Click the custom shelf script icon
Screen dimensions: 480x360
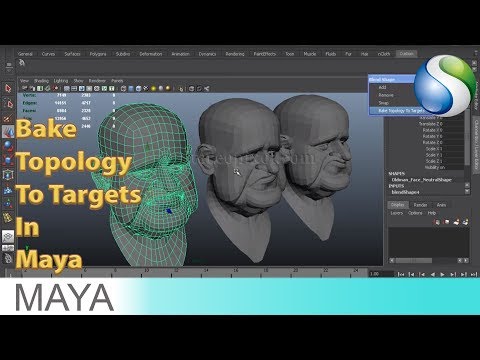coord(22,63)
